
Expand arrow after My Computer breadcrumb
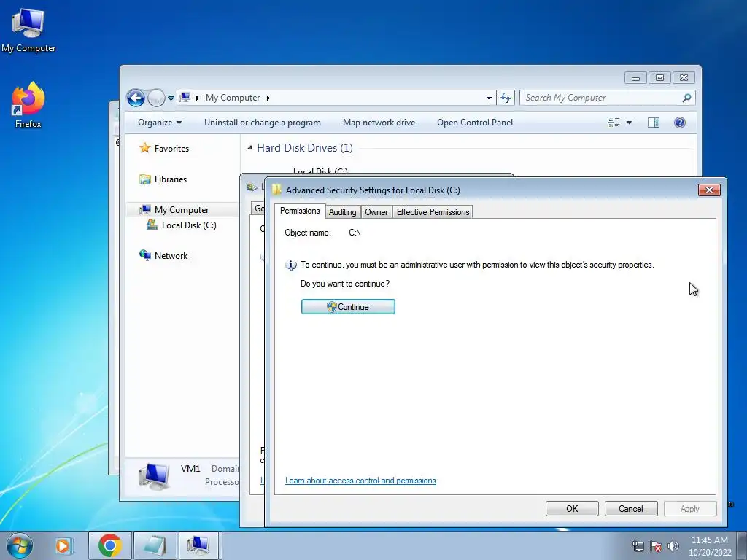point(268,98)
